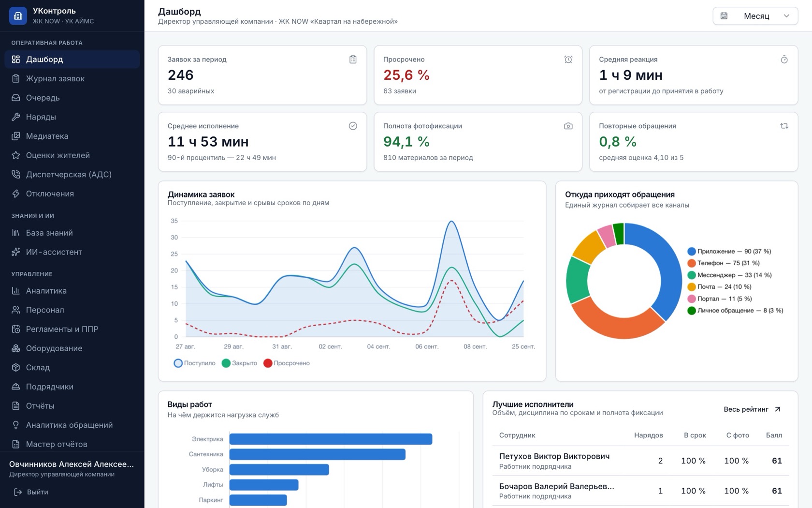Click the Склад package icon
The height and width of the screenshot is (508, 812).
click(16, 367)
